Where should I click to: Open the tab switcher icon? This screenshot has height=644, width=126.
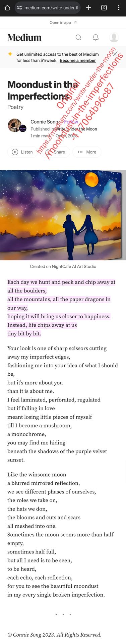point(104,8)
